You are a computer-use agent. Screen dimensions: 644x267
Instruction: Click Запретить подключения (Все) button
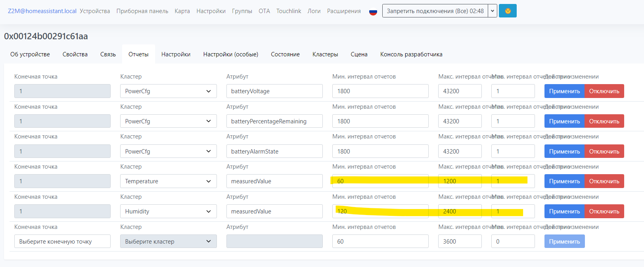(x=435, y=11)
